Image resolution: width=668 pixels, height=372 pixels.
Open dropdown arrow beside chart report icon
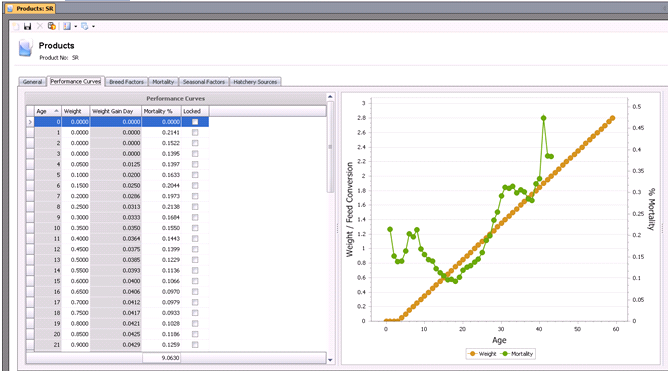(75, 26)
